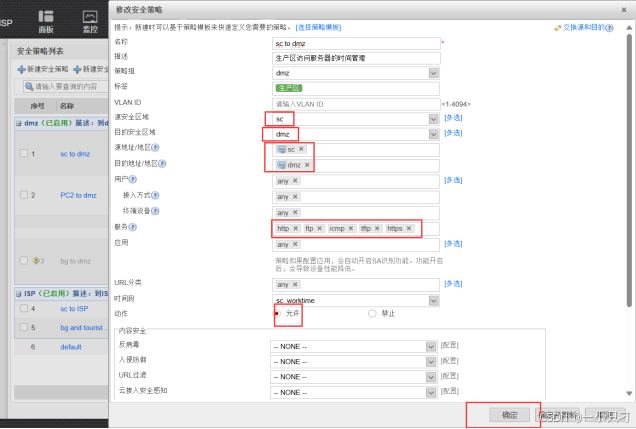The height and width of the screenshot is (429, 636).
Task: Click 确定 to save the policy
Action: [x=509, y=415]
